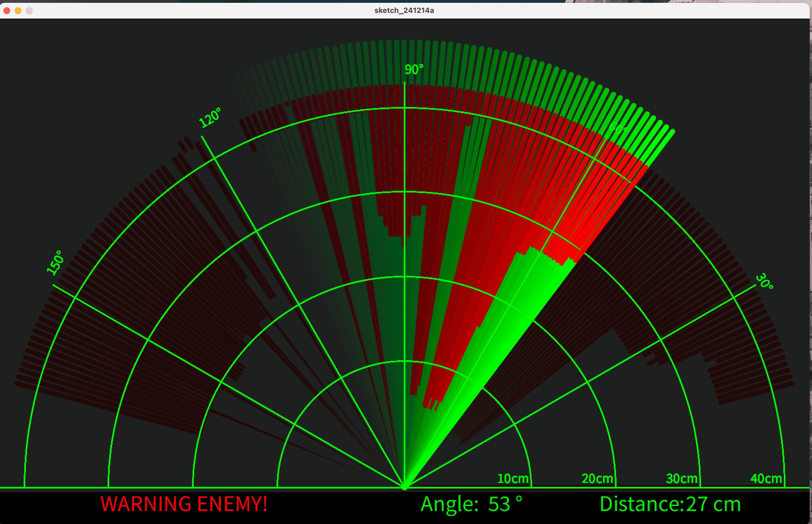Click the 90° angle label
The image size is (812, 524).
pos(414,70)
